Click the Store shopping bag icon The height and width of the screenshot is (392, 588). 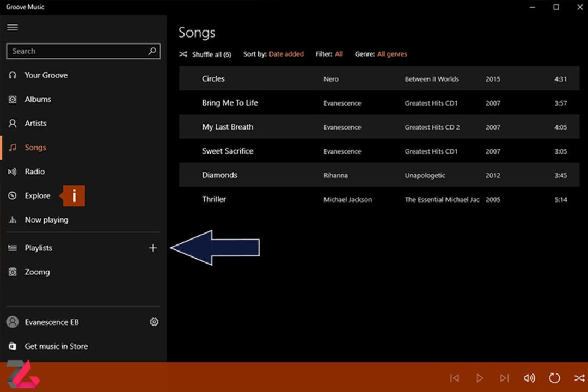(x=13, y=346)
